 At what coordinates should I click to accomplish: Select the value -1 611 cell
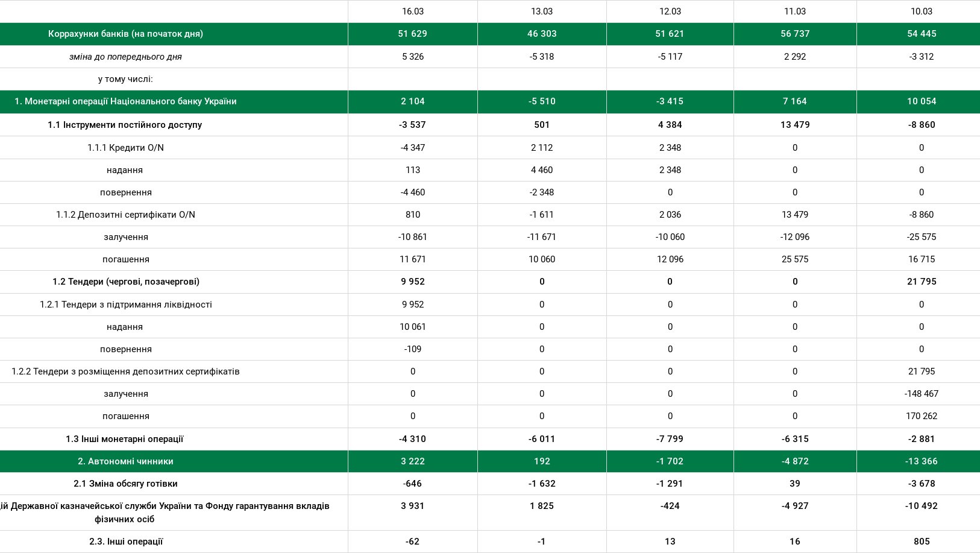pos(542,215)
